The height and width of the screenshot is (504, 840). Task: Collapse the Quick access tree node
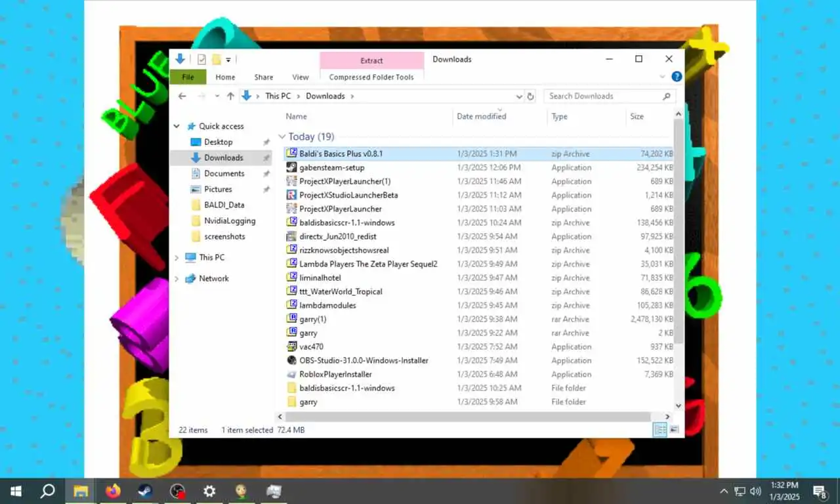click(177, 126)
